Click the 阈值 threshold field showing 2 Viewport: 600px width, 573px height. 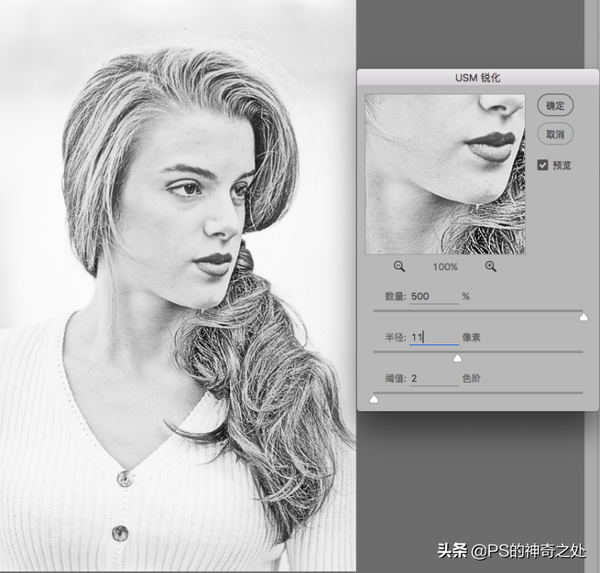[x=434, y=379]
